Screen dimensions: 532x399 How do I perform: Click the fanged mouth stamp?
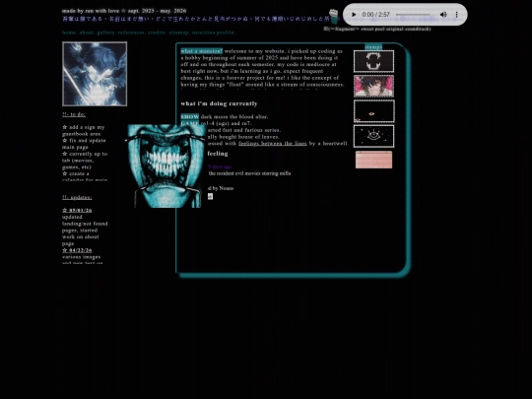(x=374, y=61)
